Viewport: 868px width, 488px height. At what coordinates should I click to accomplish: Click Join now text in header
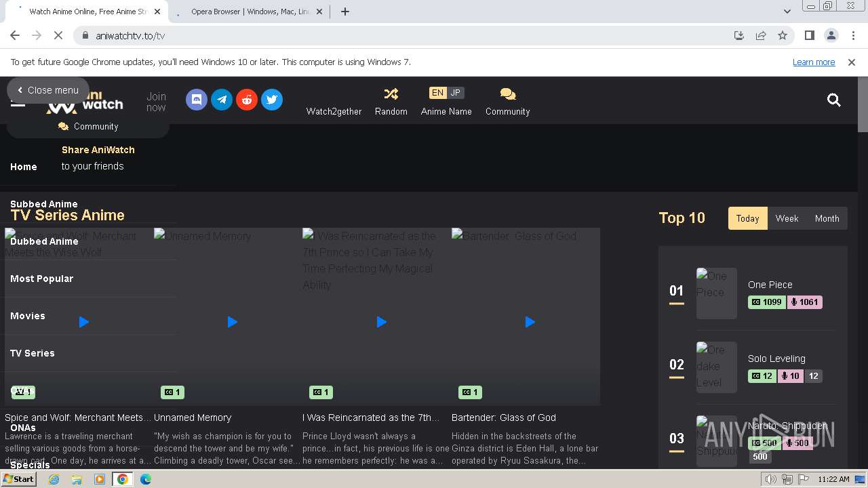pyautogui.click(x=156, y=102)
